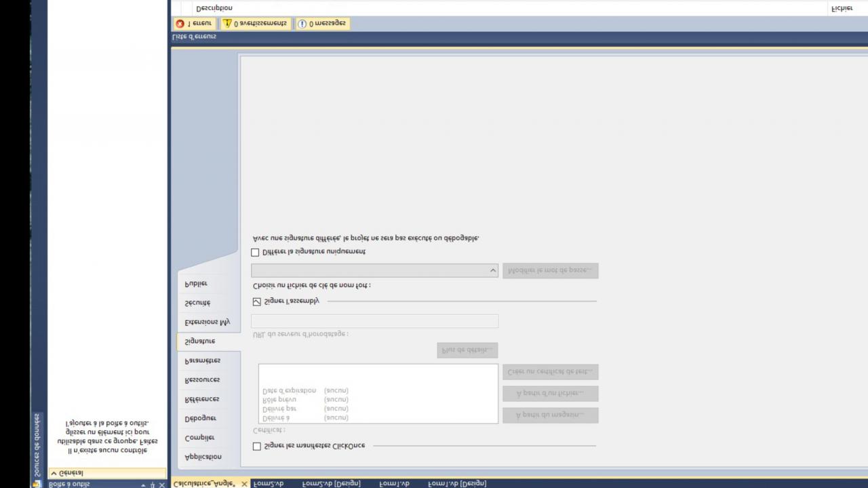This screenshot has width=868, height=488.
Task: Check 'Différer la signature uniquement' box
Action: 255,252
